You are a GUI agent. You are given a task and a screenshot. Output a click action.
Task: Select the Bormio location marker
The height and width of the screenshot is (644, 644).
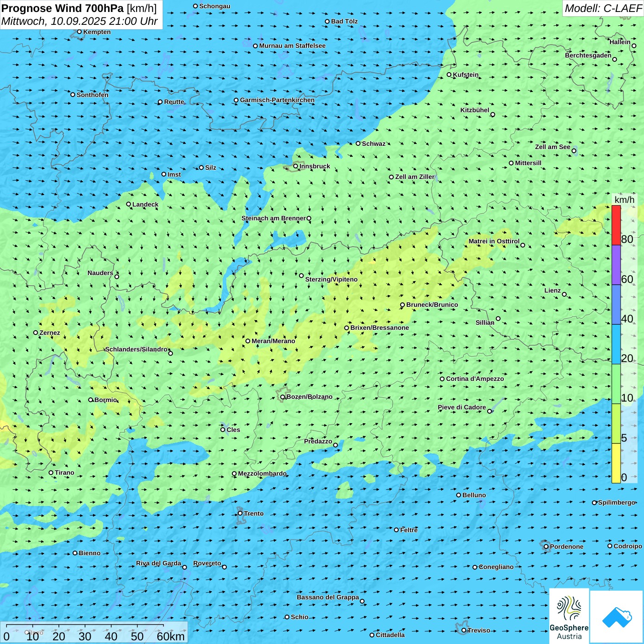pos(91,400)
